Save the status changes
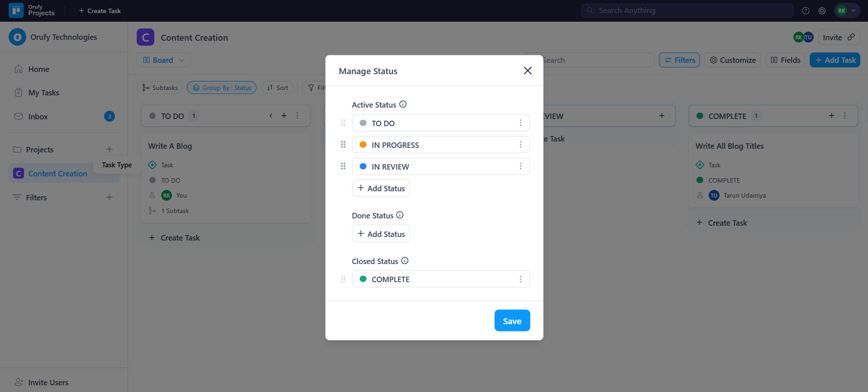868x392 pixels. (x=512, y=321)
